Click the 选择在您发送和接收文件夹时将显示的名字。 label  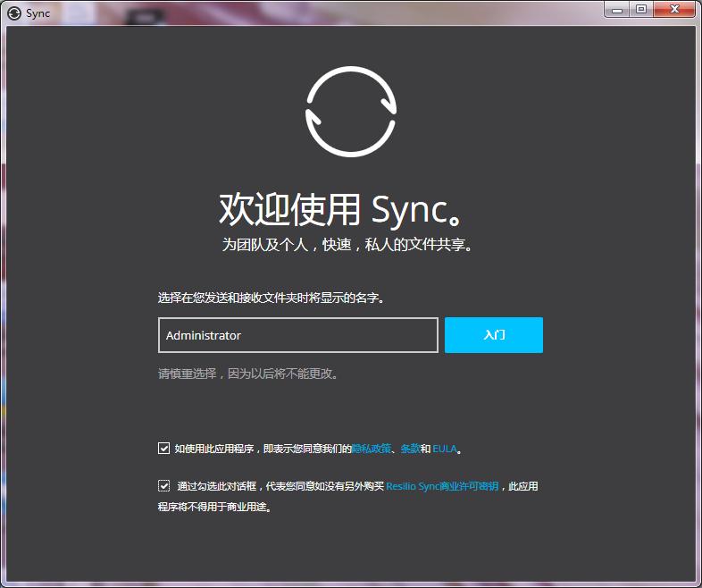coord(272,298)
